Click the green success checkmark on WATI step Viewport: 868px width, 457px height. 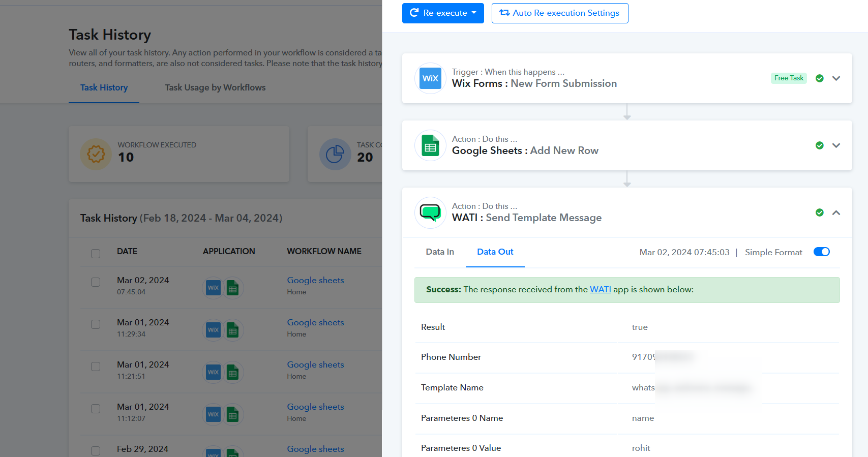[820, 212]
